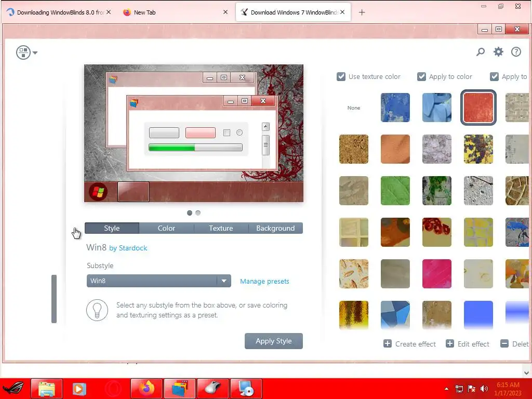Switch to the Color tab
Viewport: 532px width, 399px height.
(167, 229)
